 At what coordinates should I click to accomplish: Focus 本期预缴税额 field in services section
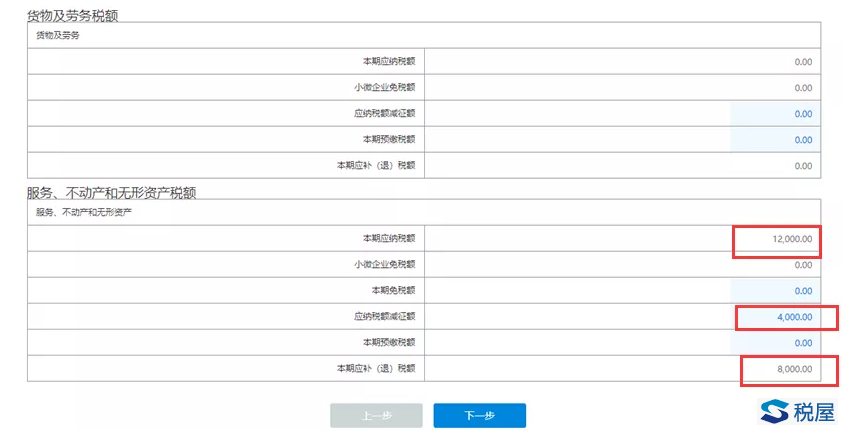pyautogui.click(x=775, y=343)
